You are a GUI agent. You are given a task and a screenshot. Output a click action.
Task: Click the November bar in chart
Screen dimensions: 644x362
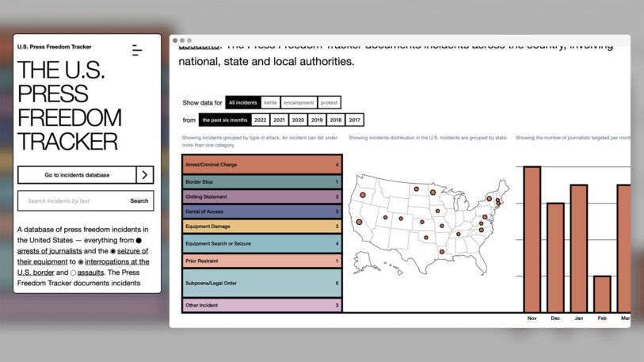click(x=532, y=239)
